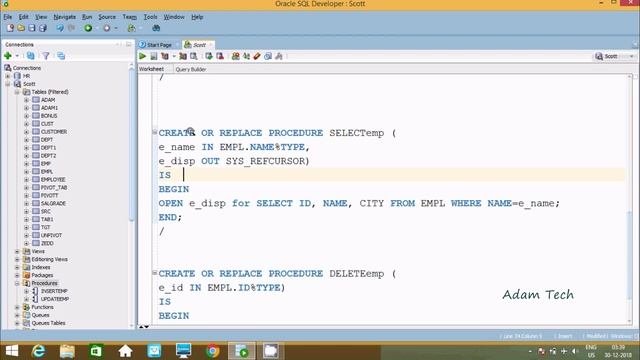The image size is (640, 360).
Task: Select the Editioning Views node
Action: click(x=49, y=259)
